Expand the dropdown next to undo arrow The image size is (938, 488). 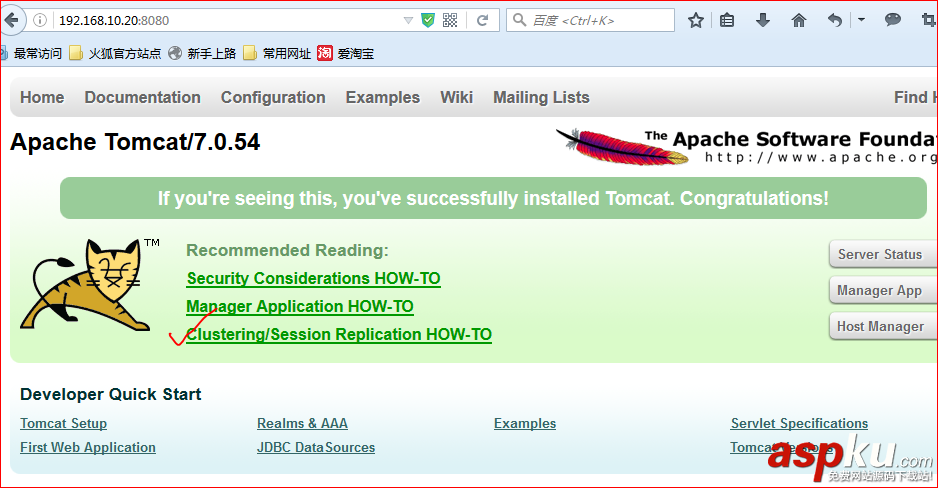pyautogui.click(x=861, y=20)
